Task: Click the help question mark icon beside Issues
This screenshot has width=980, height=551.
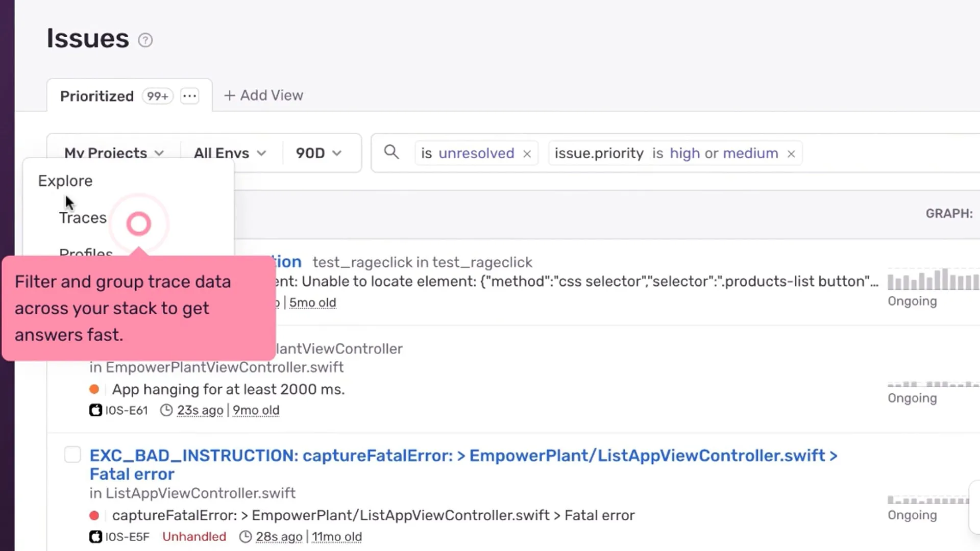Action: tap(145, 40)
